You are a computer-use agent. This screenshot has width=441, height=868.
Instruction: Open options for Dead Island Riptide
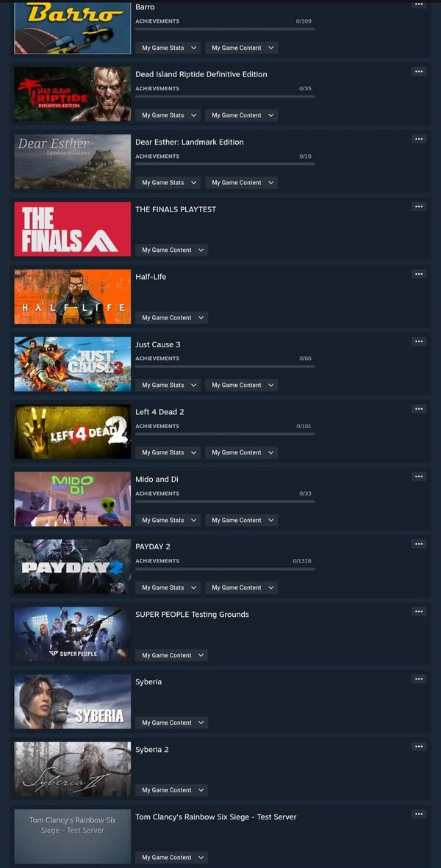point(419,71)
